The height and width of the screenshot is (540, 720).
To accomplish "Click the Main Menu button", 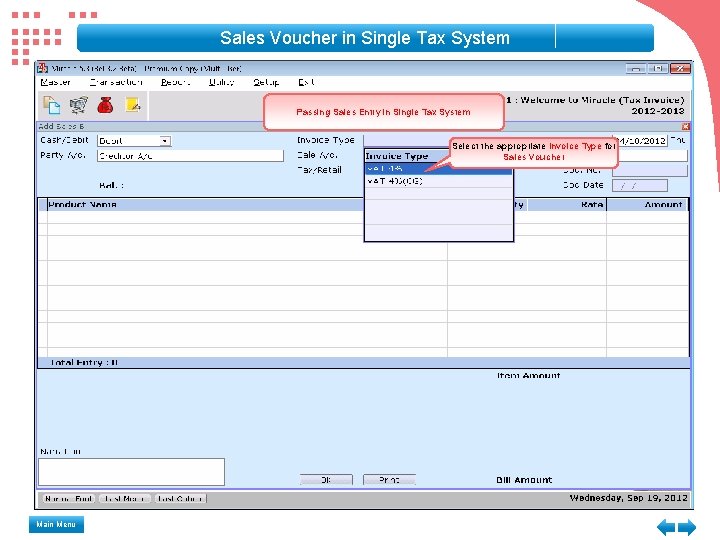I will (56, 524).
